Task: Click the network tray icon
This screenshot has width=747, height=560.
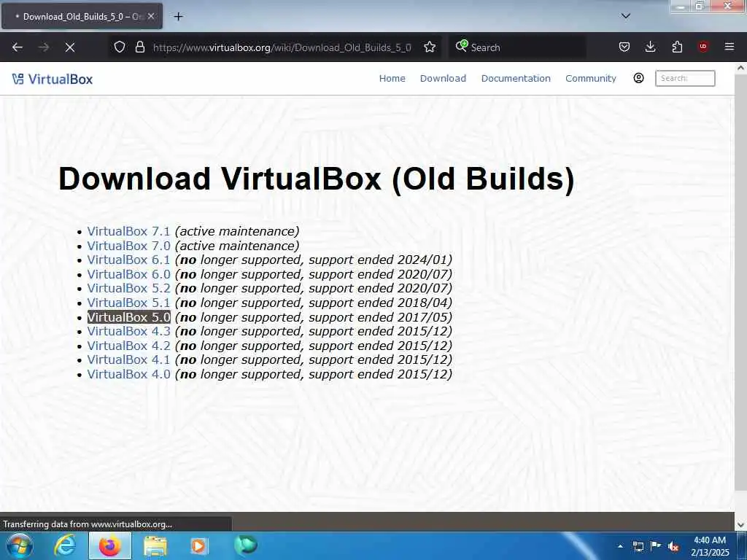Action: point(638,546)
